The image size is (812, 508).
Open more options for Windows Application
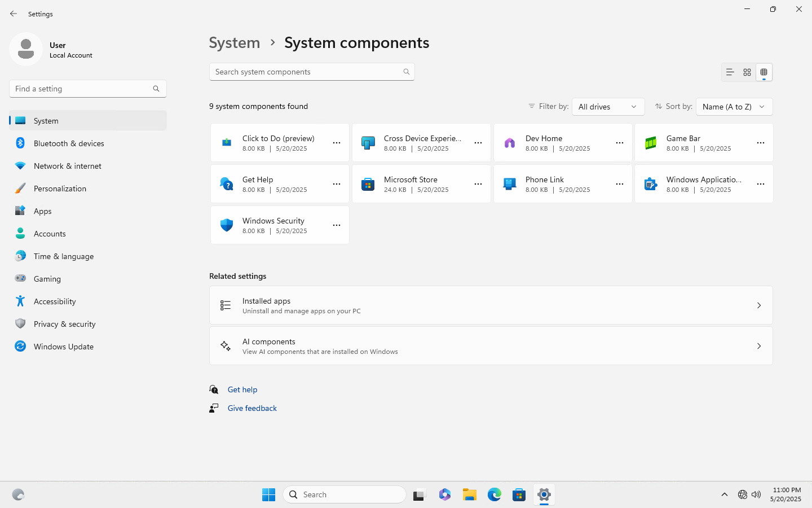coord(761,184)
